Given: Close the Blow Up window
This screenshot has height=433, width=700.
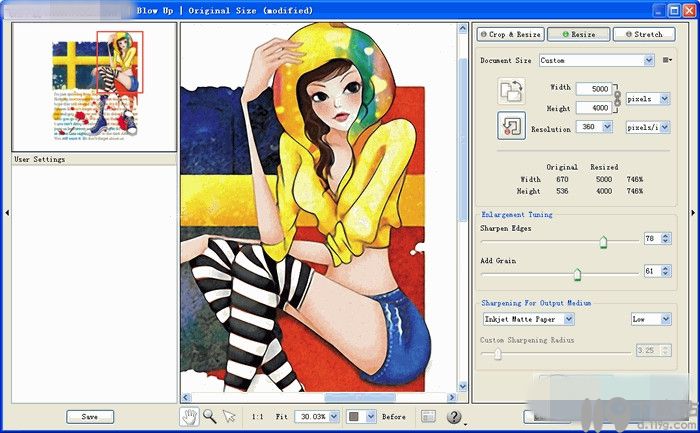Looking at the screenshot, I should [x=690, y=10].
